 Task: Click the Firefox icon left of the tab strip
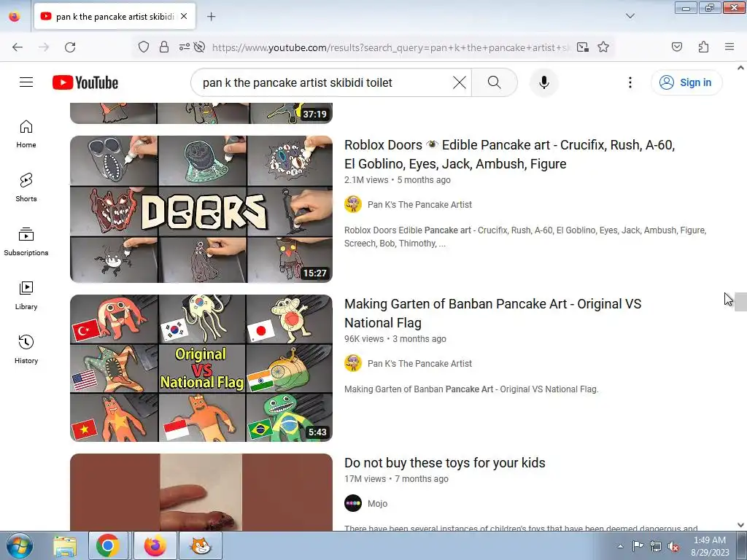pos(15,17)
